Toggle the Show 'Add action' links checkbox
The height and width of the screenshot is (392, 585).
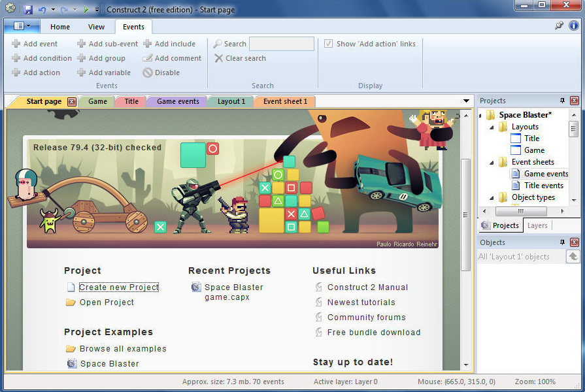[328, 44]
